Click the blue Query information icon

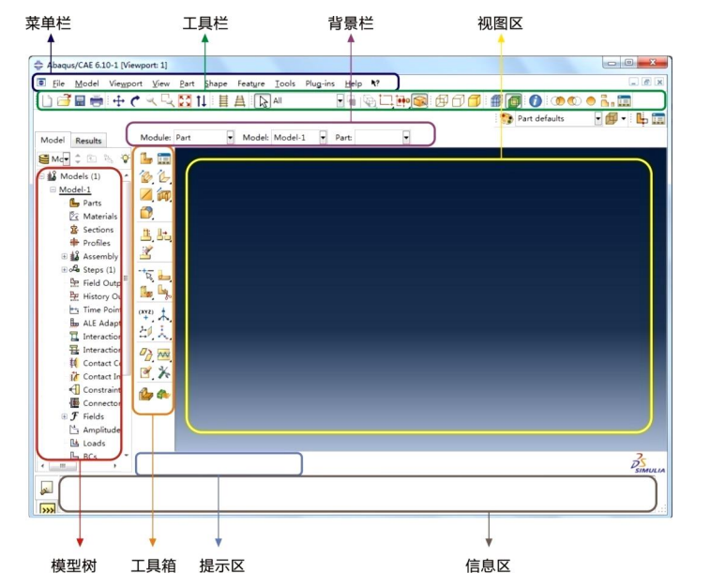536,101
